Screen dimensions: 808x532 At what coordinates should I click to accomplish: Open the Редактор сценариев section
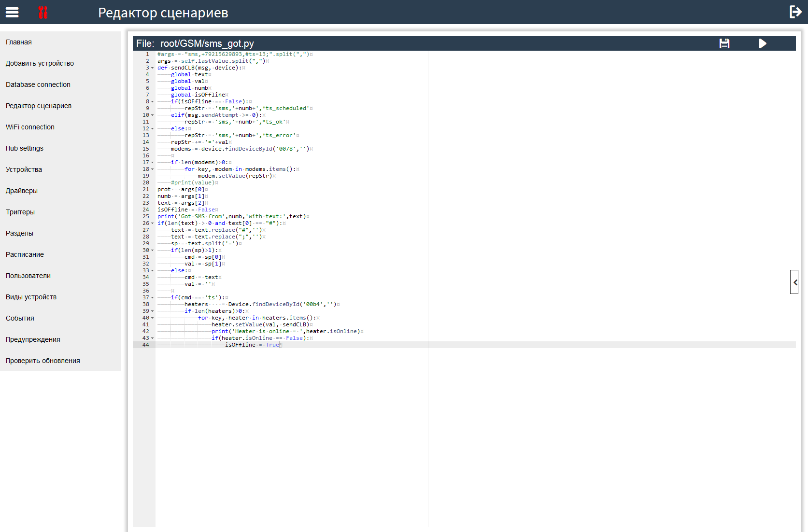point(39,106)
